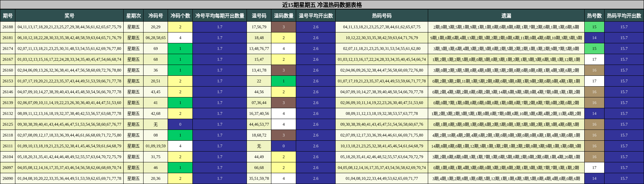644x184 pixels.
Task: Select award numbers cell in row 26118
Action: click(69, 135)
